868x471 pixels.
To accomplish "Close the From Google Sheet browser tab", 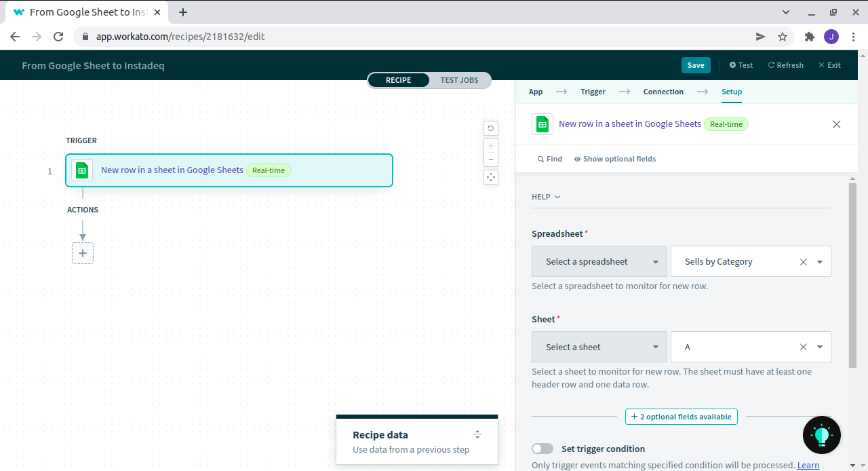I will click(x=158, y=12).
